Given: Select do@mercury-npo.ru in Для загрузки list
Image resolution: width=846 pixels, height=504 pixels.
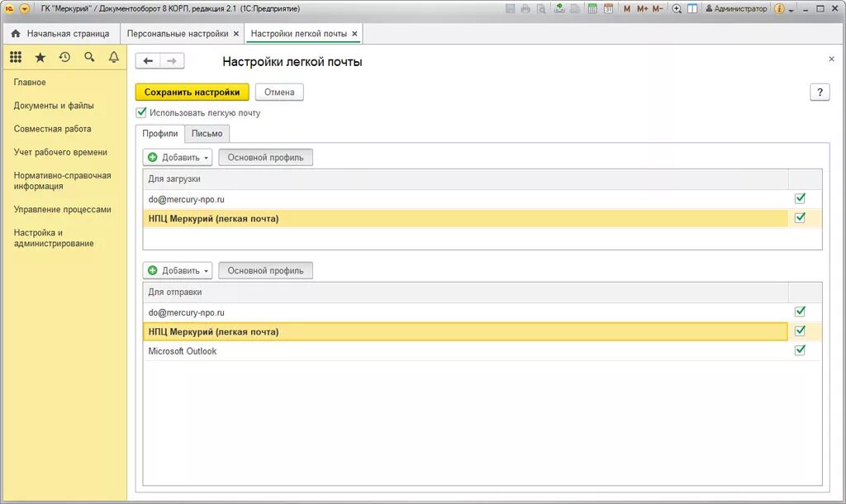Looking at the screenshot, I should tap(466, 199).
